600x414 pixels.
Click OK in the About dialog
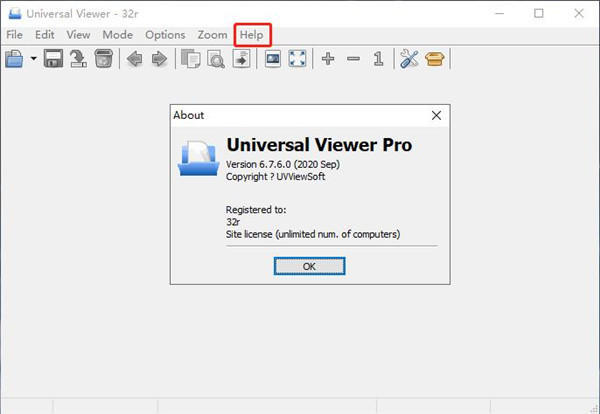(309, 266)
